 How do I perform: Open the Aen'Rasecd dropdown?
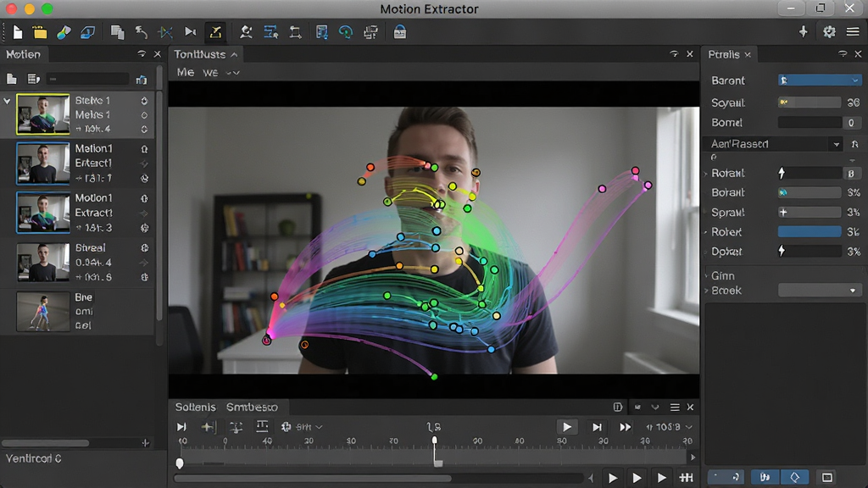(x=774, y=144)
